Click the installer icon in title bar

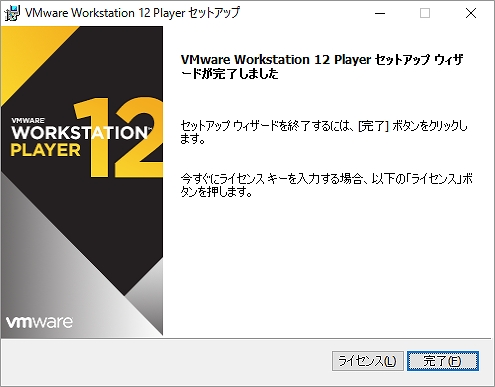13,13
